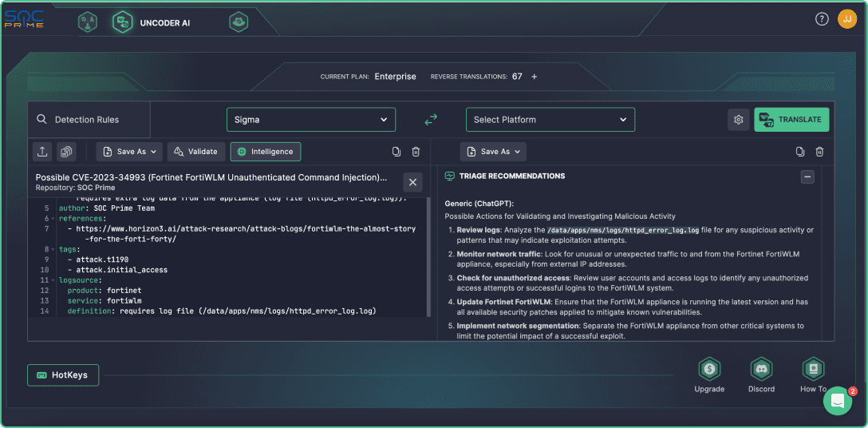Screen dimensions: 868x428
Task: Click the green Translate button
Action: pyautogui.click(x=791, y=120)
